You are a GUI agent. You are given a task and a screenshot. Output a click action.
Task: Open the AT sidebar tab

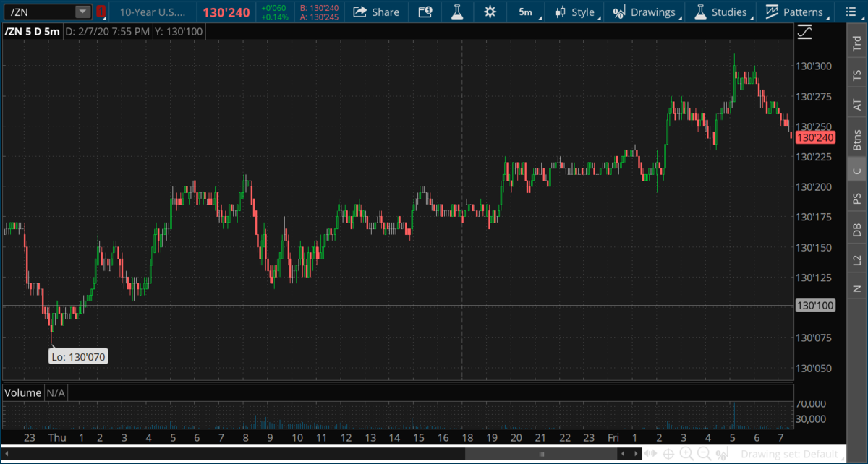pyautogui.click(x=856, y=106)
